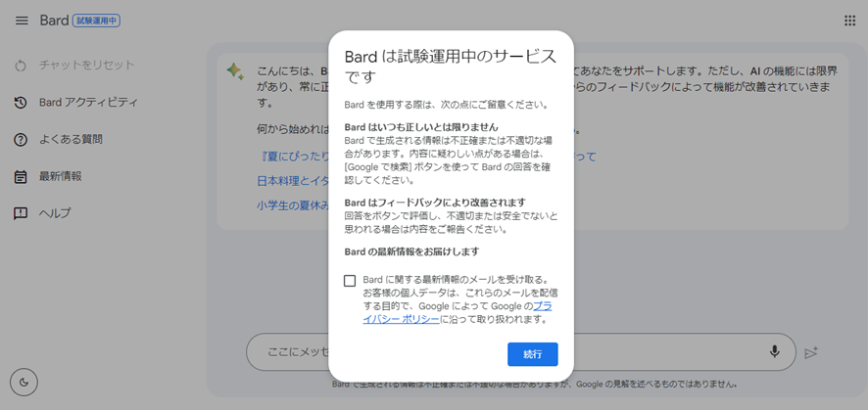Toggle dark mode with the moon icon
Screen dimensions: 868x410
click(24, 383)
